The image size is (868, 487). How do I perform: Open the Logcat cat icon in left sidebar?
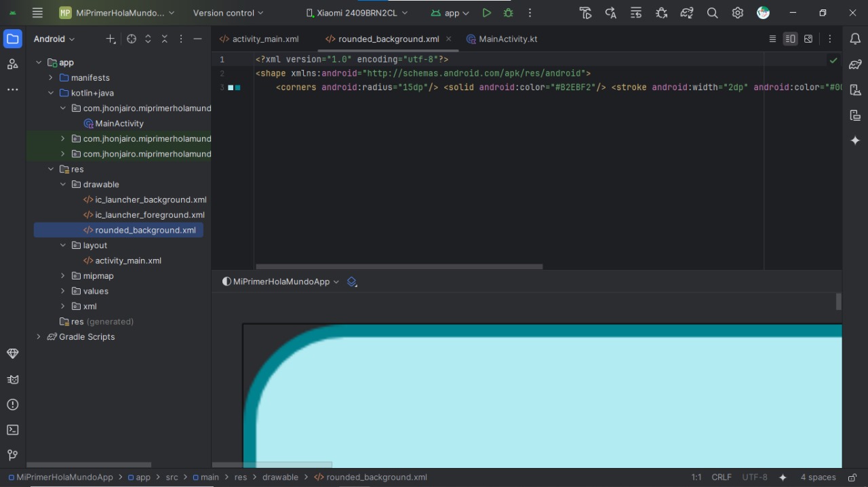click(12, 379)
